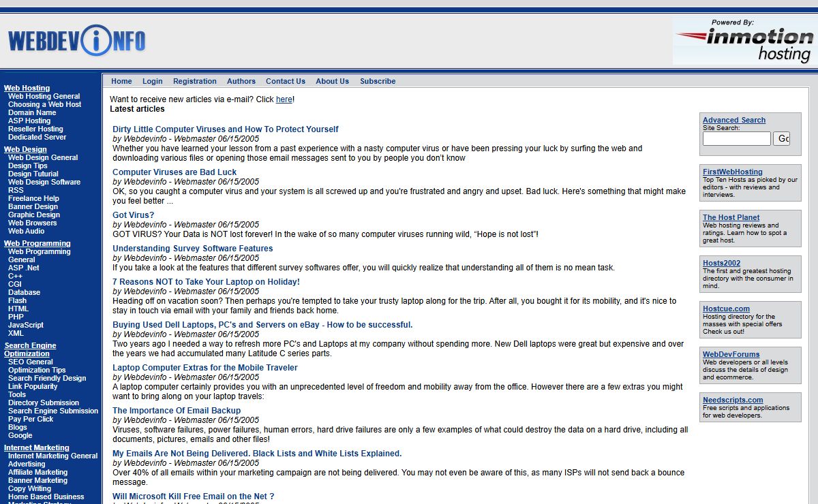Open Computer Viruses are Bad Luck article
The image size is (818, 504).
pyautogui.click(x=175, y=172)
